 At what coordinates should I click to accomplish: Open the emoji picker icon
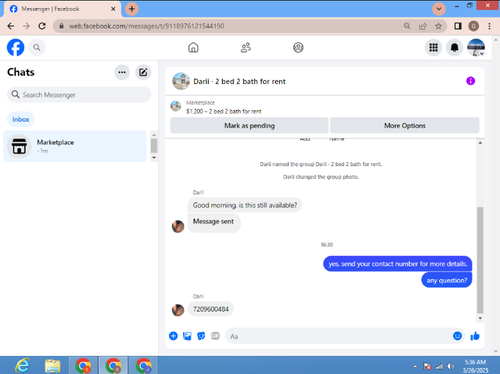click(457, 336)
